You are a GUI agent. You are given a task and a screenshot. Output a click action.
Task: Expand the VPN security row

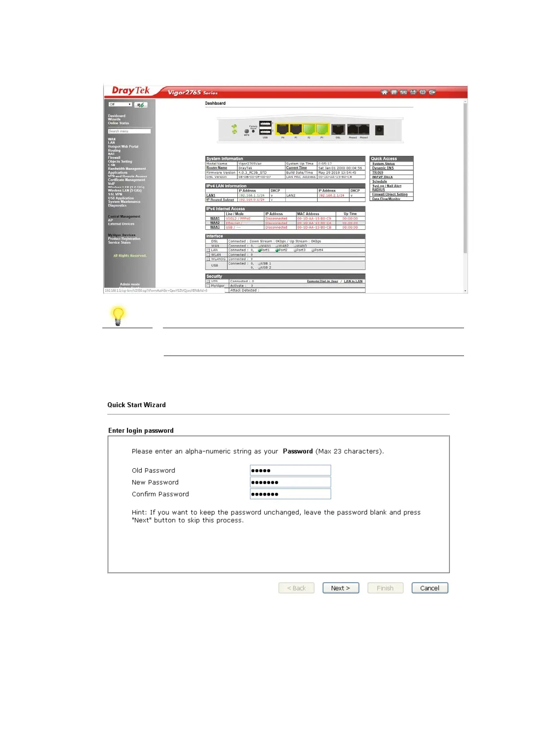point(208,281)
